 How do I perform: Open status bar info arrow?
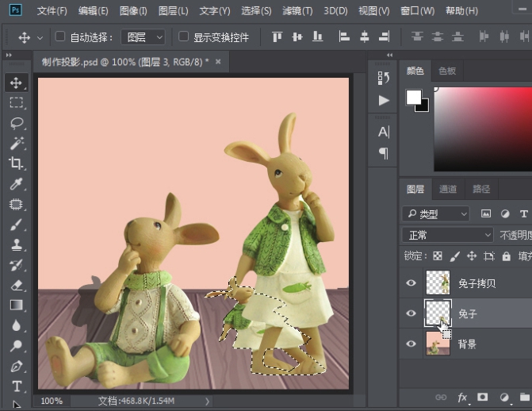click(x=207, y=401)
